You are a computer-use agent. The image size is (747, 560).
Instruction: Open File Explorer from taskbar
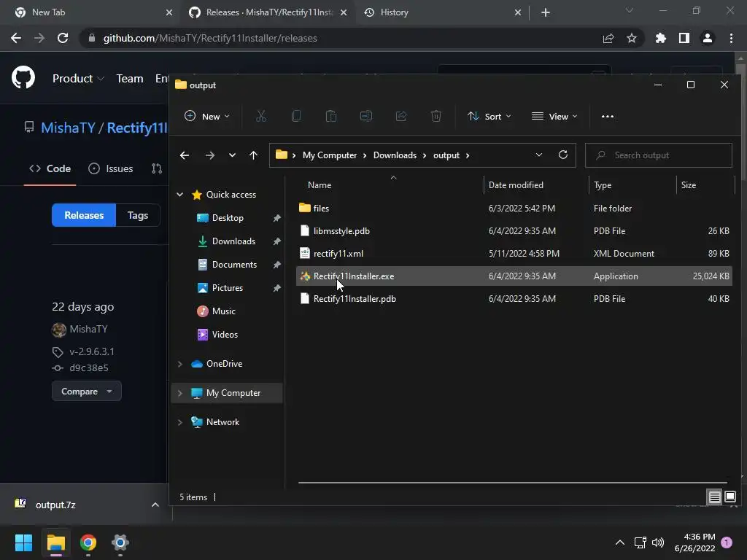click(56, 542)
